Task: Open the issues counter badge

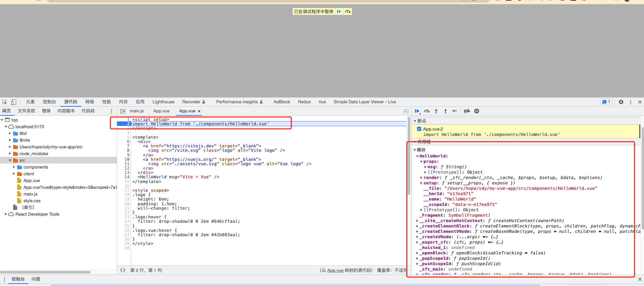Action: pyautogui.click(x=606, y=102)
